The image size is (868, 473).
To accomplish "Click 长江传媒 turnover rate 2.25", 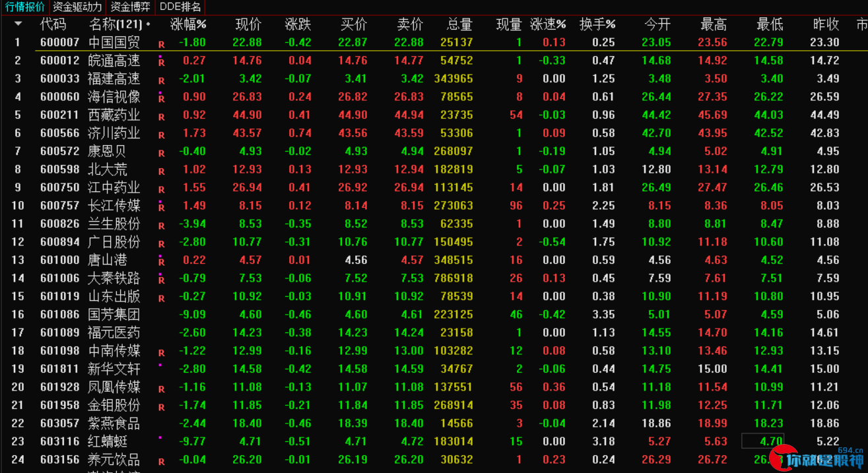I will 604,206.
